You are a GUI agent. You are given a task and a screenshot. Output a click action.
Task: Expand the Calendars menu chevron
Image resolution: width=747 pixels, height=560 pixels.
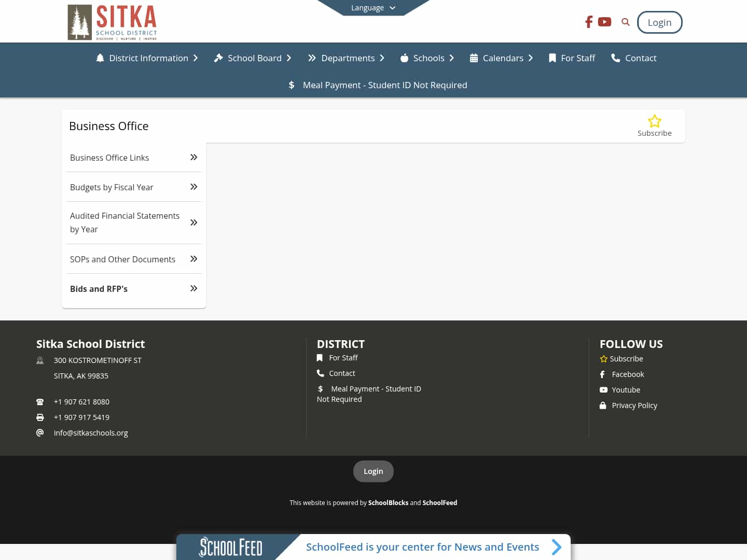pos(531,58)
